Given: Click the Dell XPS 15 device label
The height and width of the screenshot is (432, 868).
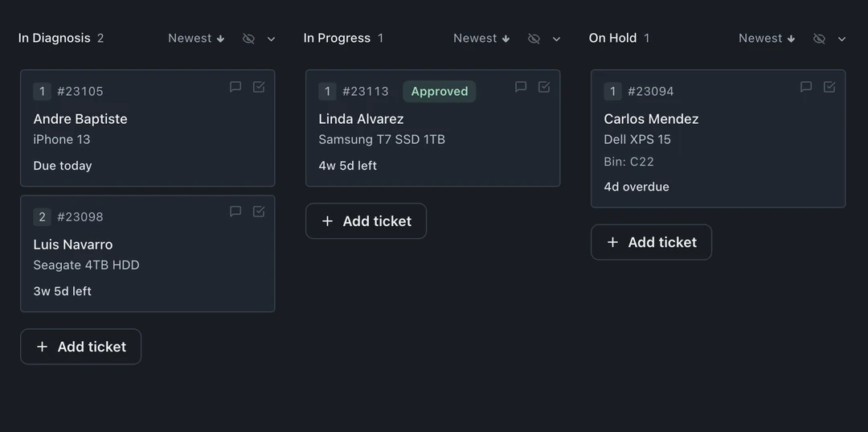Looking at the screenshot, I should tap(637, 139).
